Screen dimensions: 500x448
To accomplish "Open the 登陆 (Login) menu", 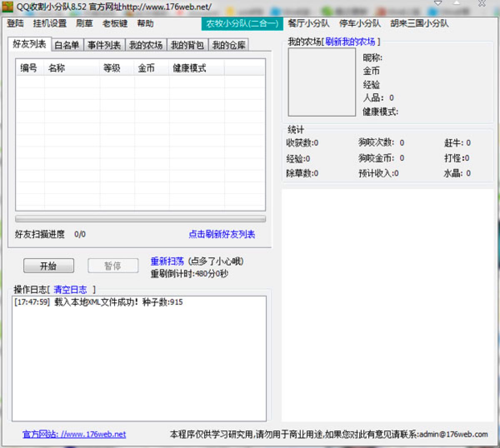I will click(x=15, y=24).
